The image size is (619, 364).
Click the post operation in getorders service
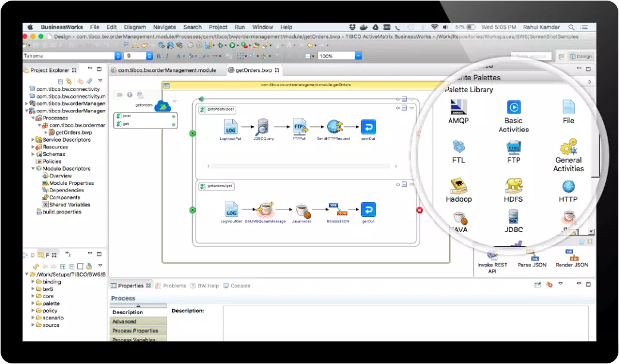click(x=145, y=116)
